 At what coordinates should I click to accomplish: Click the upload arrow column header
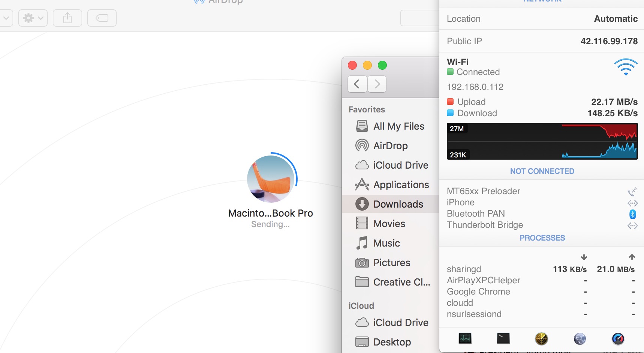632,257
